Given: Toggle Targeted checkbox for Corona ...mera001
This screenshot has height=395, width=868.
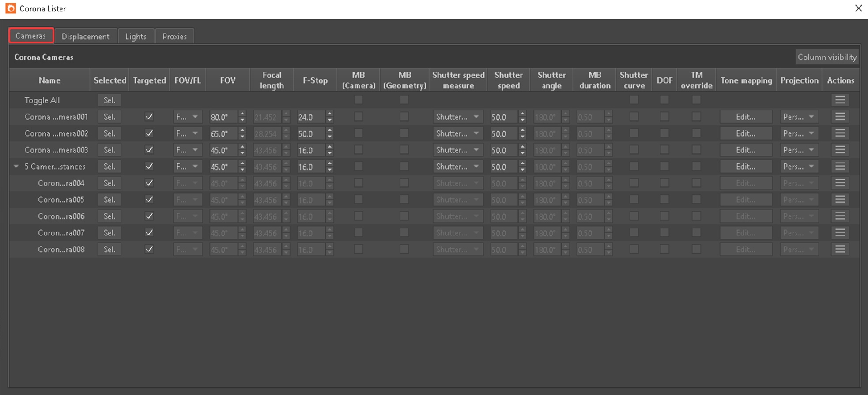Looking at the screenshot, I should (x=149, y=117).
